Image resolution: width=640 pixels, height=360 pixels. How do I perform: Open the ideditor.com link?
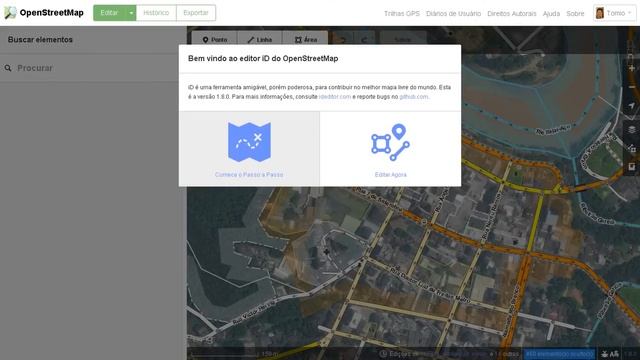click(x=335, y=97)
